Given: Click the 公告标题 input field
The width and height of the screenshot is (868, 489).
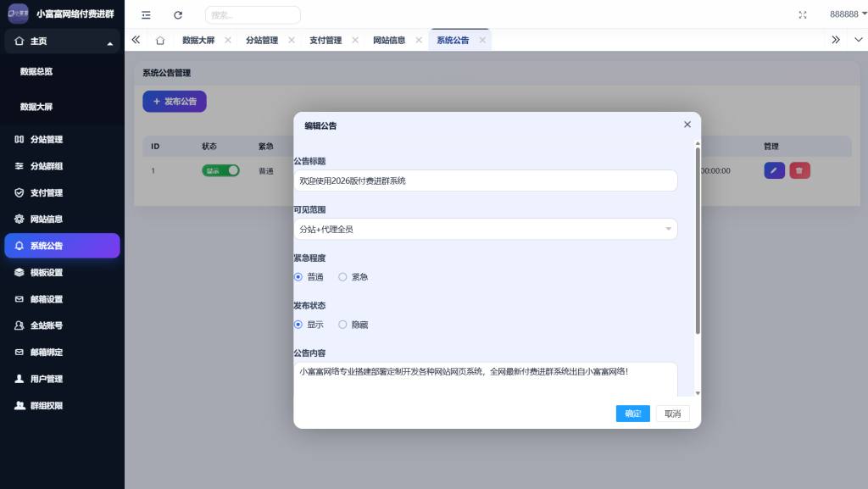Looking at the screenshot, I should 486,181.
